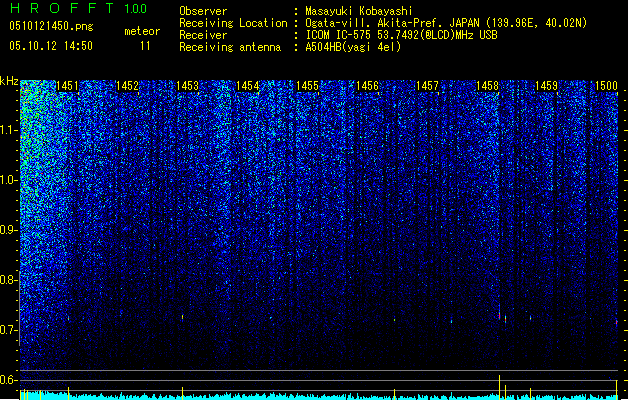Screen dimensions: 629x400
Task: Click the meteor echo near 1453 at 0.72 kHz
Action: 183,317
